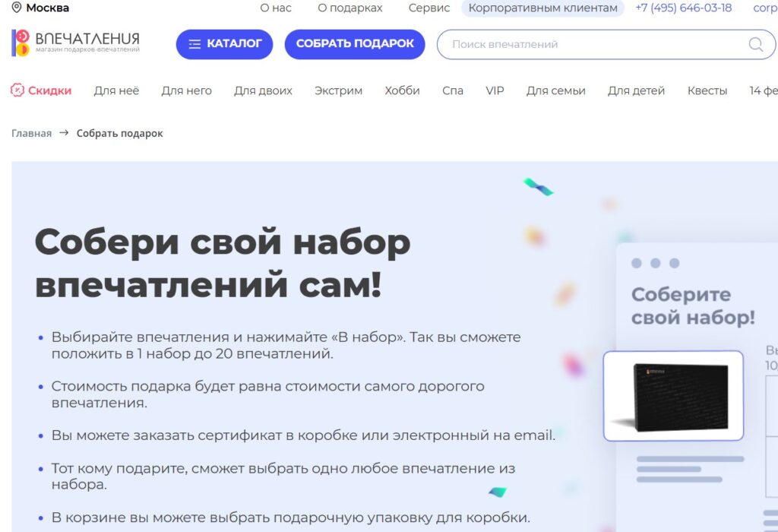The image size is (778, 532).
Task: Change the city from Москва
Action: click(47, 8)
